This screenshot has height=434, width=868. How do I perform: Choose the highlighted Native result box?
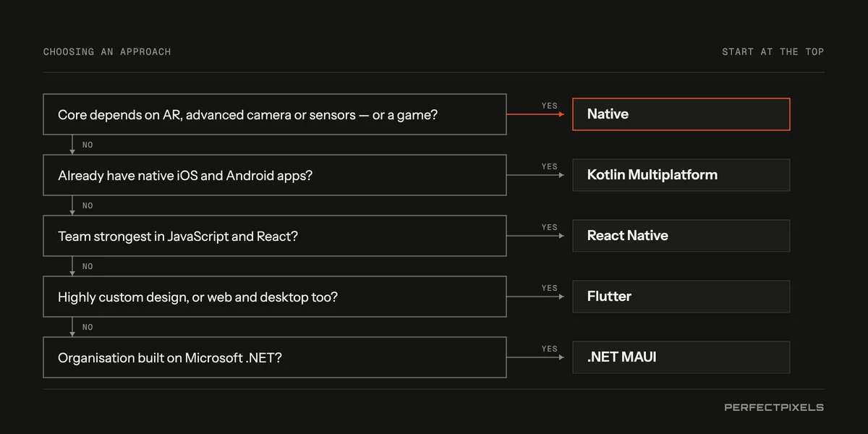[681, 114]
